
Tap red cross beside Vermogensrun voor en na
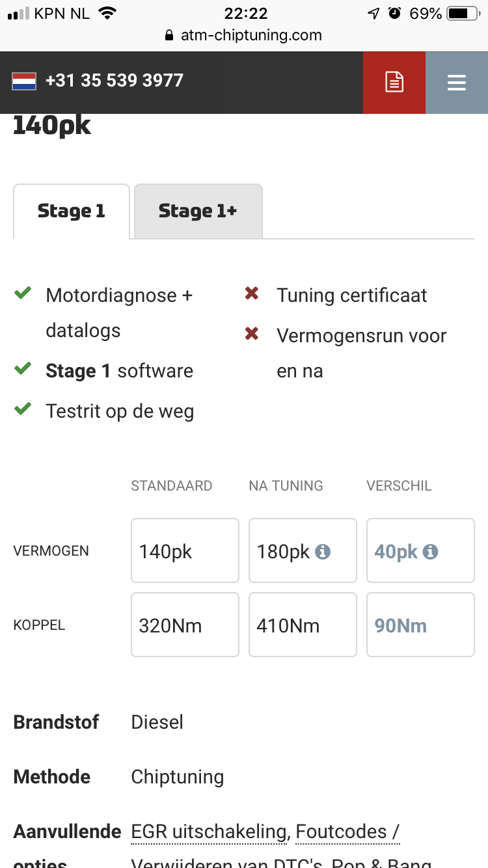tap(252, 334)
